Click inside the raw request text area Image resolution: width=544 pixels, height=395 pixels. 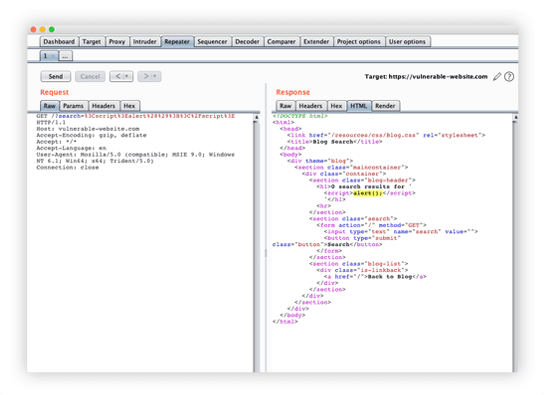140,243
